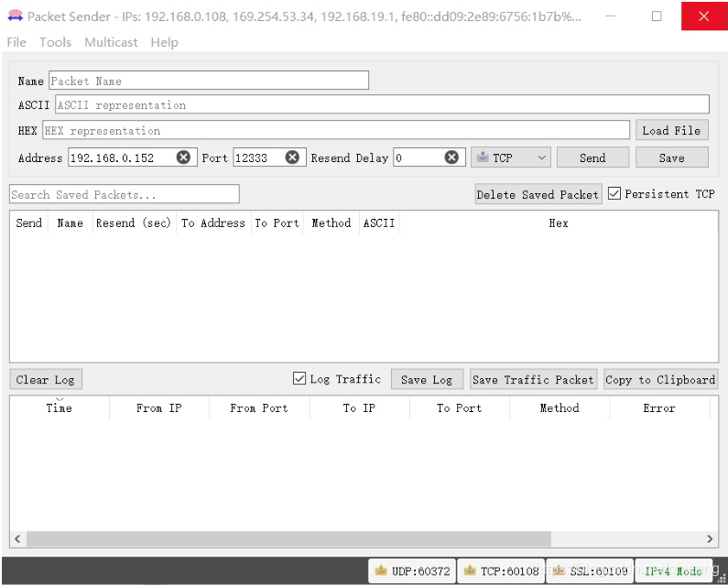Screen dimensions: 728x586
Task: Click Save Traffic Packet button
Action: click(x=533, y=379)
